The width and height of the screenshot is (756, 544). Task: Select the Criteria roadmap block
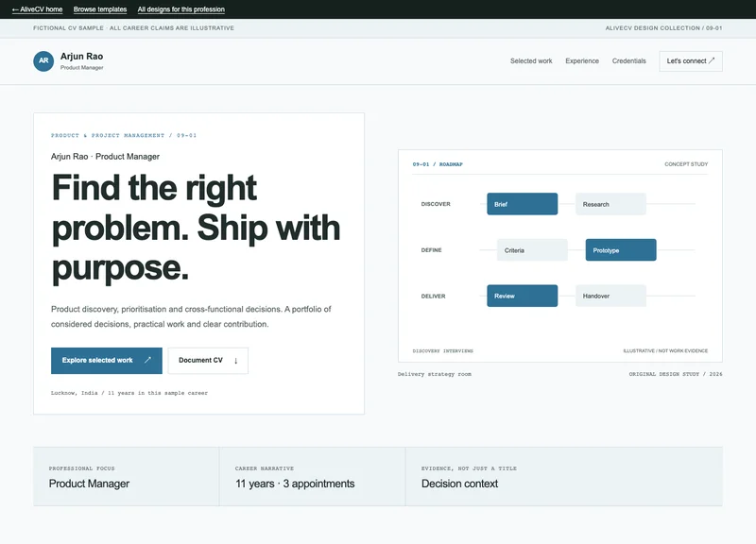coord(532,250)
